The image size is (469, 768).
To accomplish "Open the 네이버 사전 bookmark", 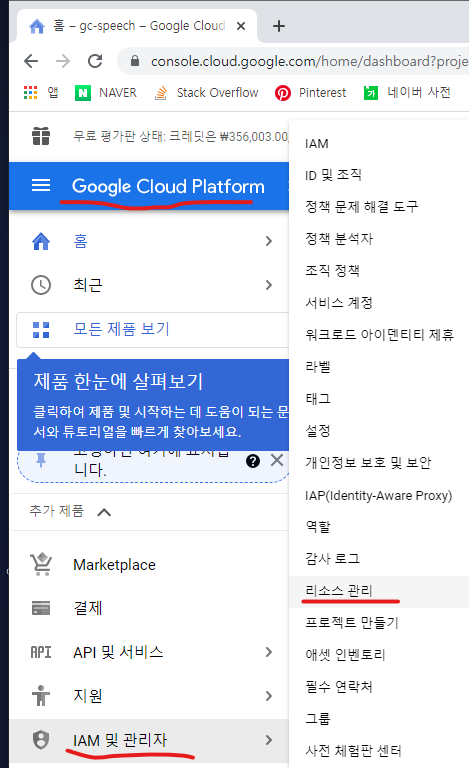I will [x=407, y=93].
